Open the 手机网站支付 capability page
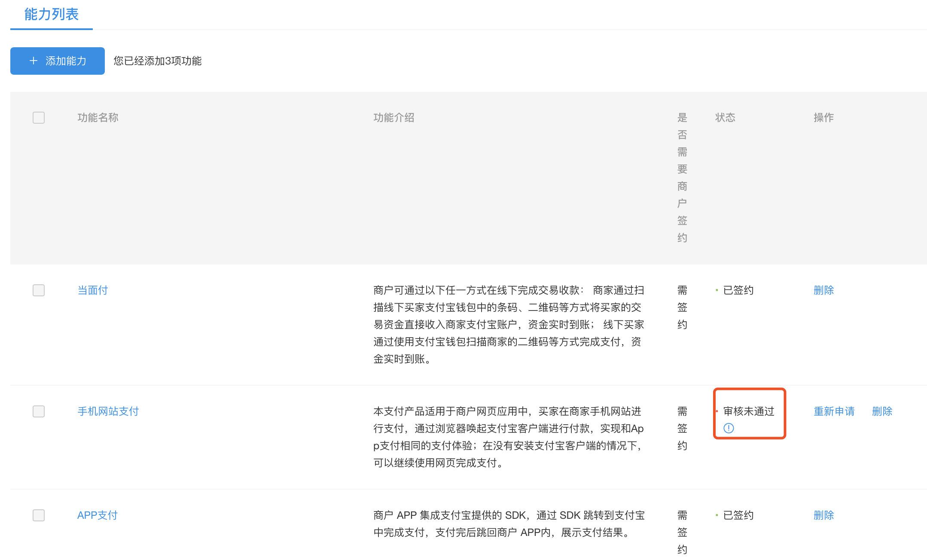Viewport: 927px width, 560px height. point(107,411)
